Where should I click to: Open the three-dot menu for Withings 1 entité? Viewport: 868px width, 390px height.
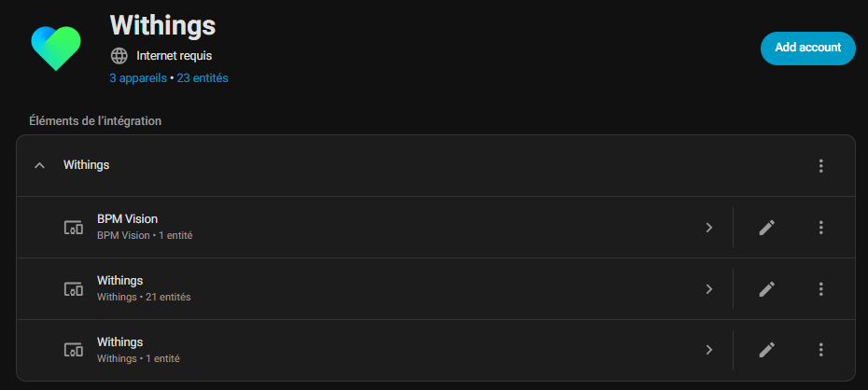tap(821, 350)
